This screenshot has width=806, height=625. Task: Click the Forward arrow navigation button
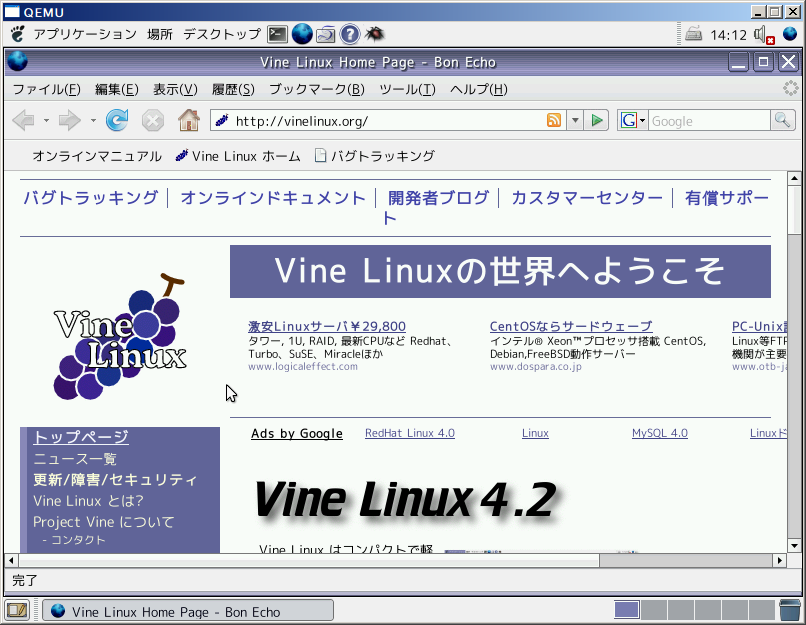click(x=69, y=121)
